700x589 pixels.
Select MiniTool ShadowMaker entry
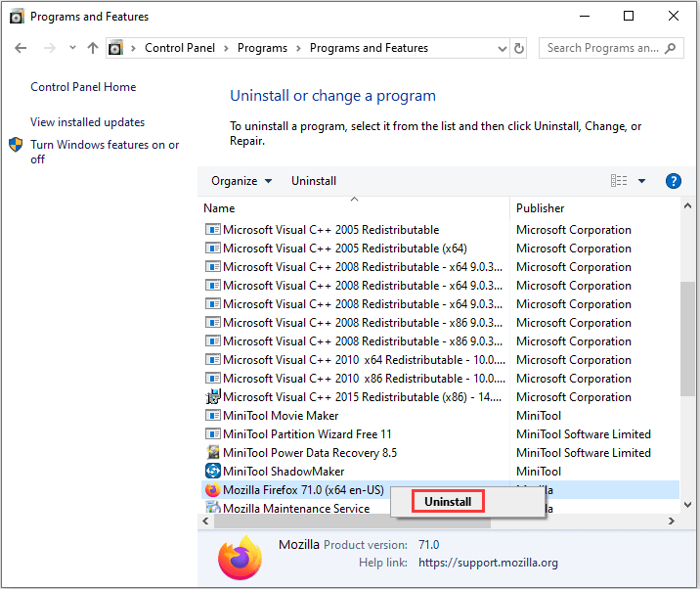[x=284, y=472]
